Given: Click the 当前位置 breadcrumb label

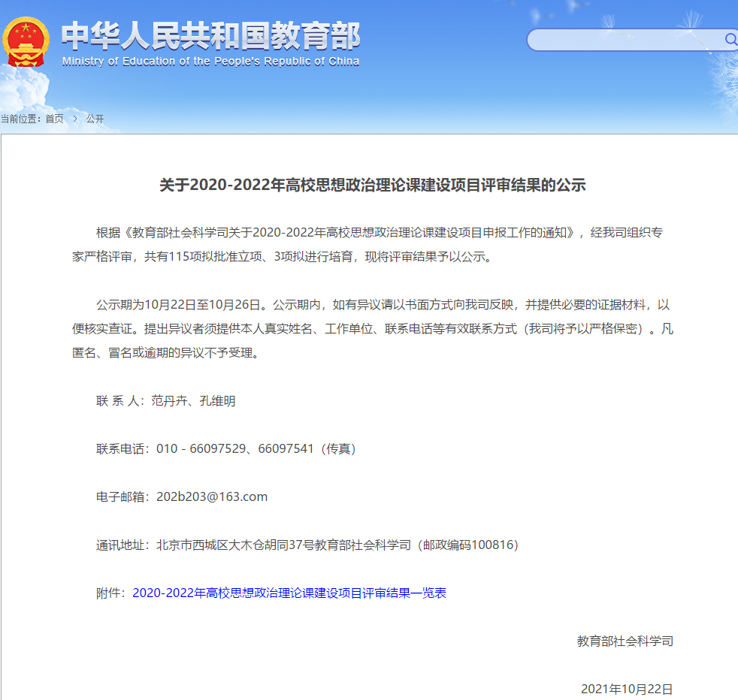Looking at the screenshot, I should point(21,119).
